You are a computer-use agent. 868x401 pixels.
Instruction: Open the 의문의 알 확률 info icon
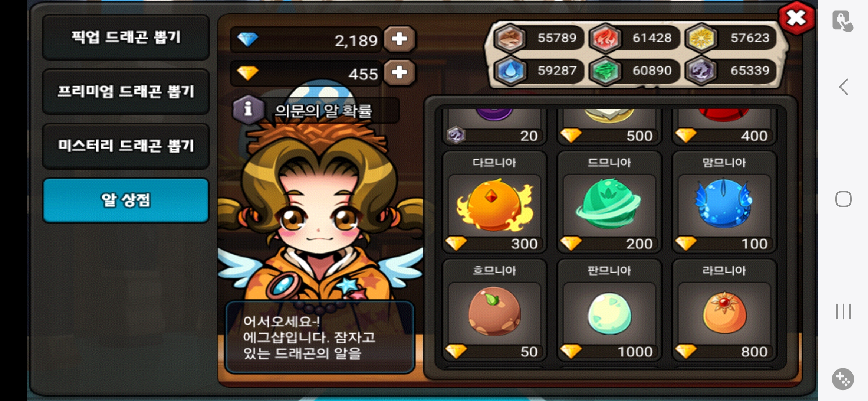tap(248, 110)
